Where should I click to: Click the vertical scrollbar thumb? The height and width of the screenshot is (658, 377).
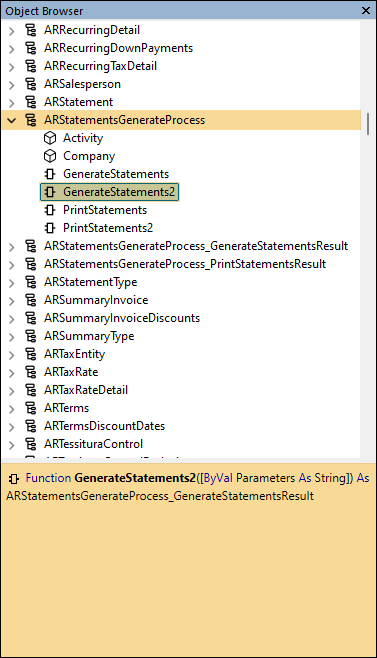coord(368,123)
